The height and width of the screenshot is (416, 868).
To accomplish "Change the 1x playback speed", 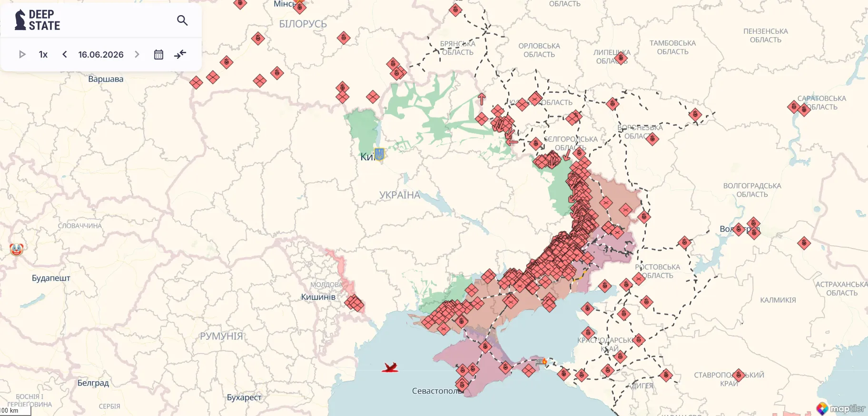I will pyautogui.click(x=43, y=54).
